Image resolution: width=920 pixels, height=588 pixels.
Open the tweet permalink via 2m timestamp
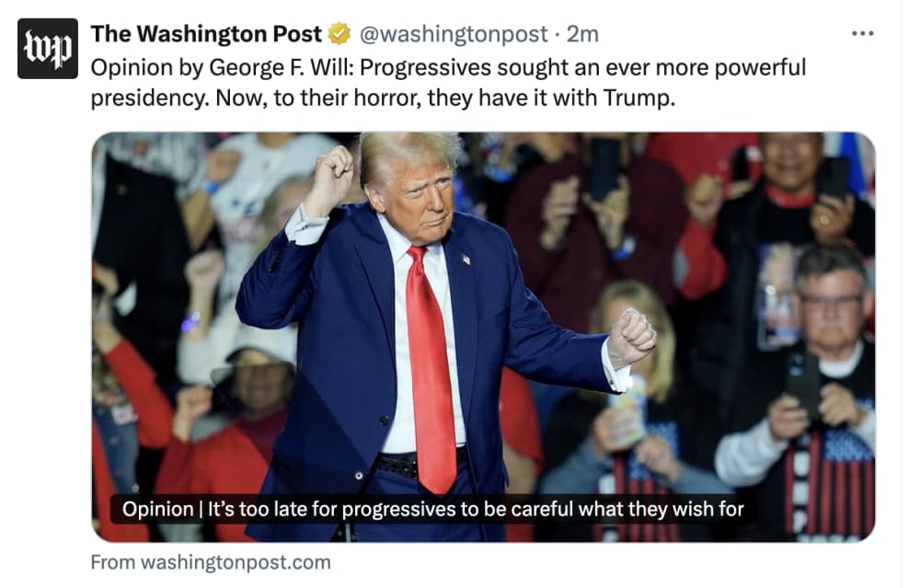pos(582,34)
